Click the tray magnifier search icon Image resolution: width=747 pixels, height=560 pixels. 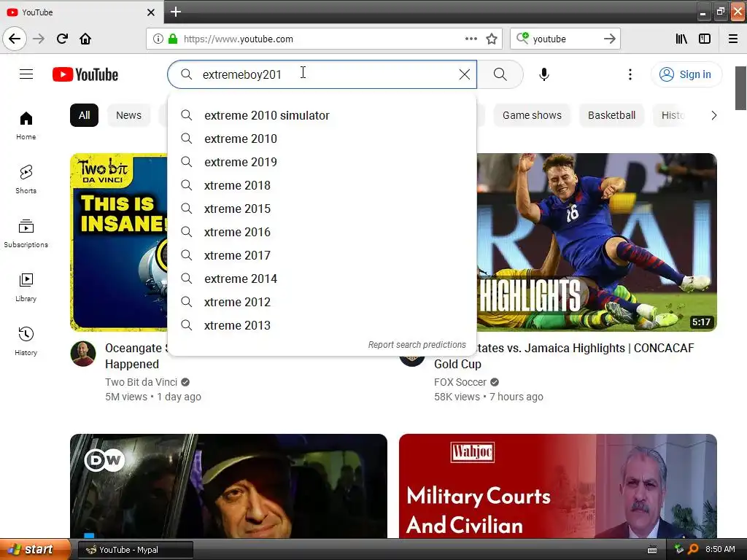pyautogui.click(x=693, y=549)
